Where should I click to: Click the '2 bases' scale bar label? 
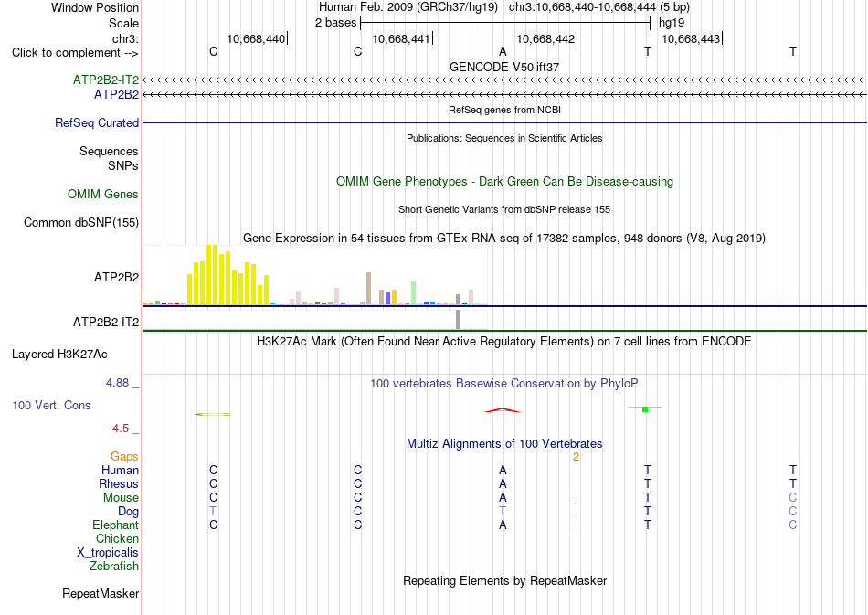click(x=335, y=23)
